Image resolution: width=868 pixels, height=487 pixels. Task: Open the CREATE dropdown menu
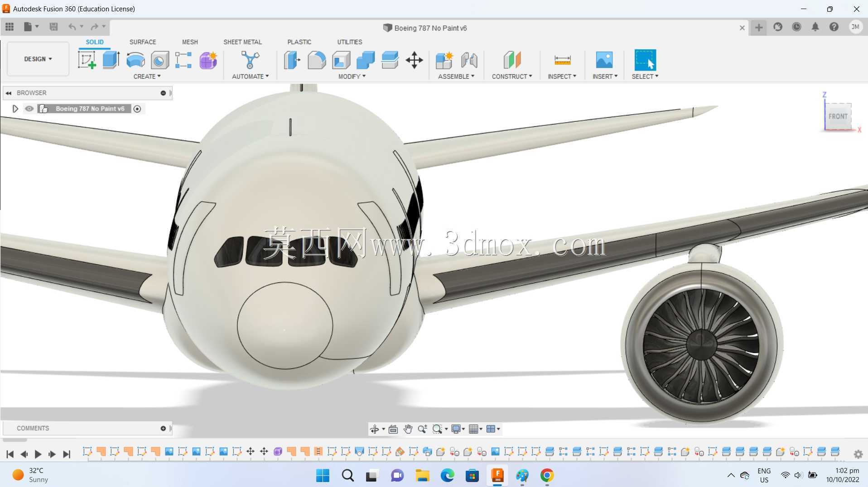[x=147, y=76]
